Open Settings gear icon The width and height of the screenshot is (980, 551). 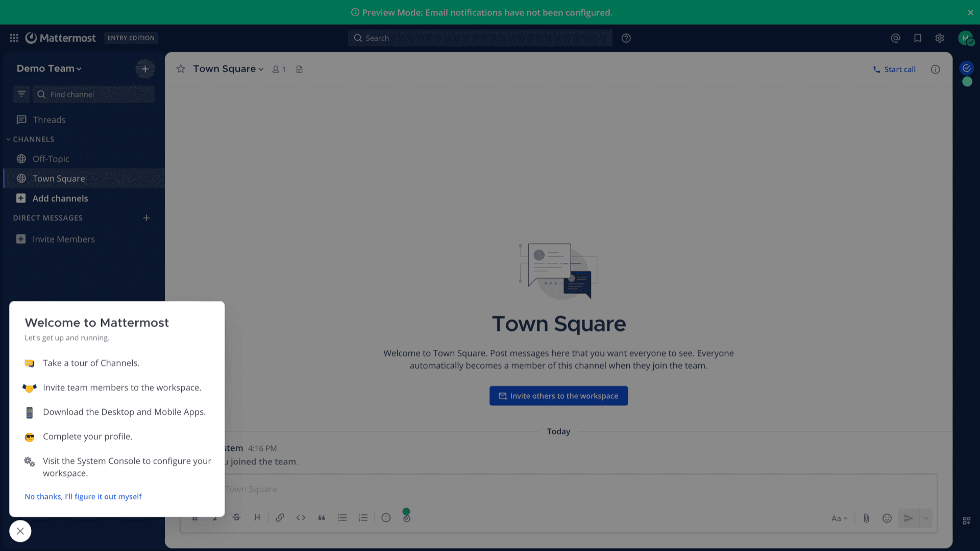(939, 38)
